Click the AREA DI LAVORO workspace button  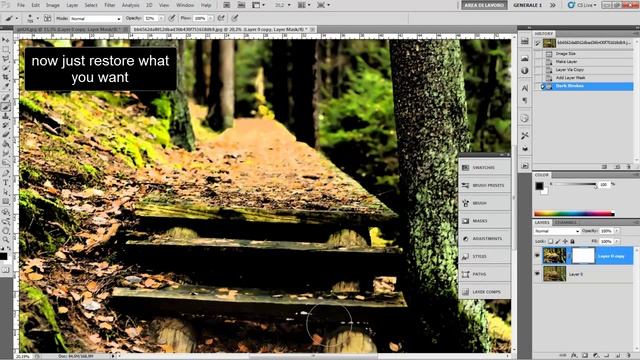484,5
